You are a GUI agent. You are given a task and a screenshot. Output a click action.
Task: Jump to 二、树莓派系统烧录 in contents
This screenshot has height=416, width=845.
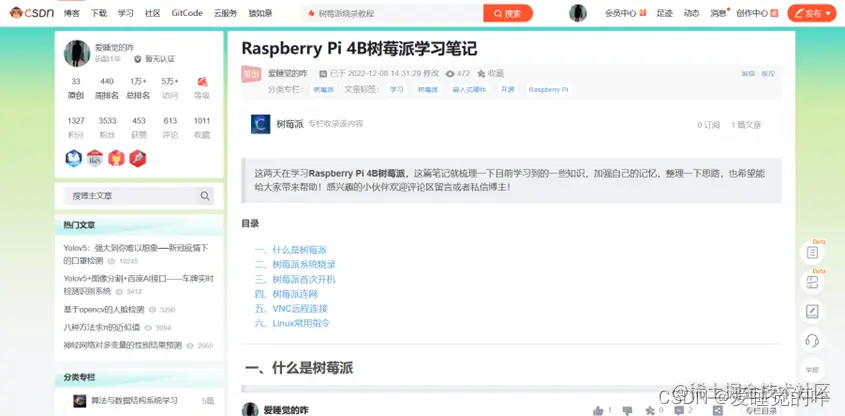pos(295,265)
